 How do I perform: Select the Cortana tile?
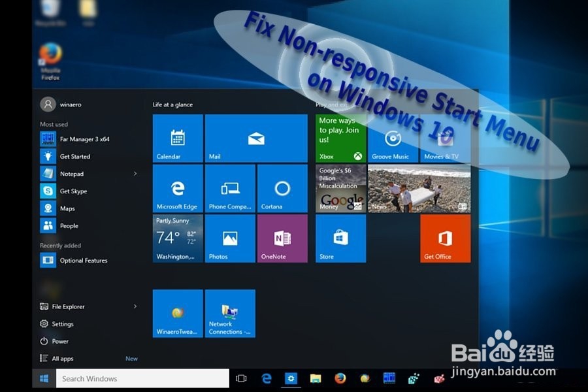click(282, 189)
